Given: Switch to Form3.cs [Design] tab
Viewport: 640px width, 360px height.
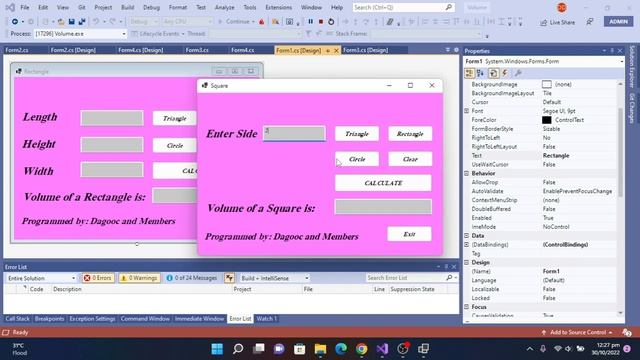Looking at the screenshot, I should 365,50.
